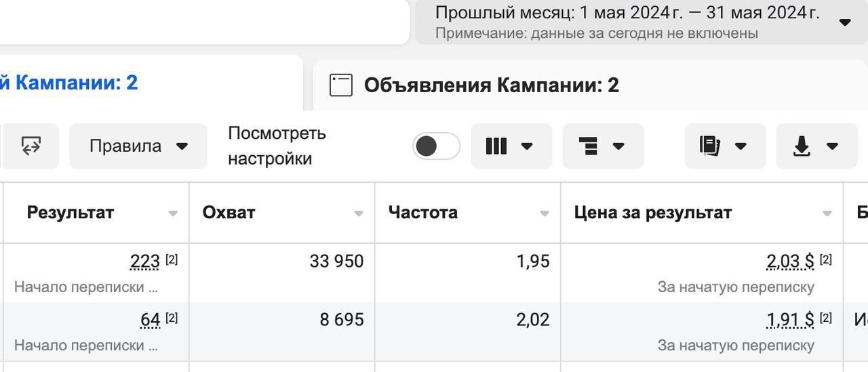Click the 223 result value link
868x372 pixels.
click(x=145, y=261)
